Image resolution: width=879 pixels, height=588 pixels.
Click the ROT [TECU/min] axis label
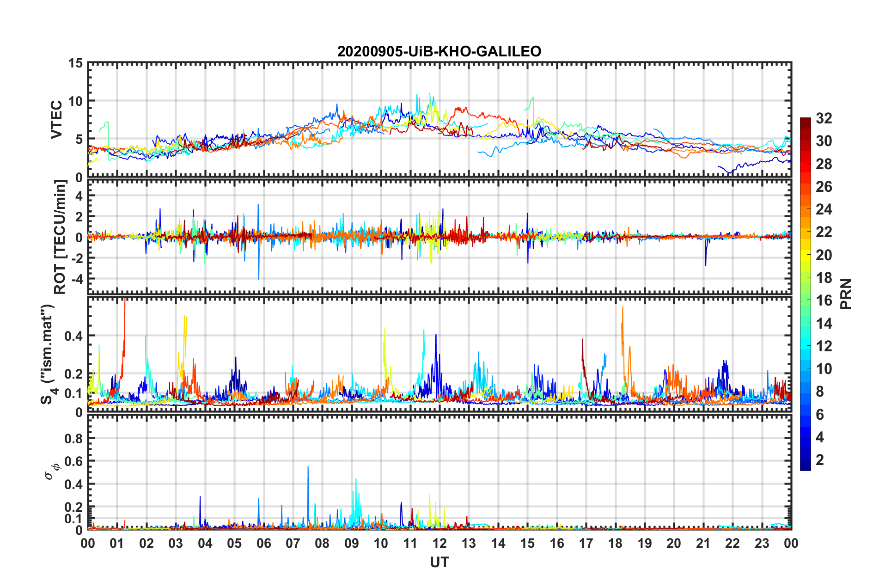click(x=60, y=237)
